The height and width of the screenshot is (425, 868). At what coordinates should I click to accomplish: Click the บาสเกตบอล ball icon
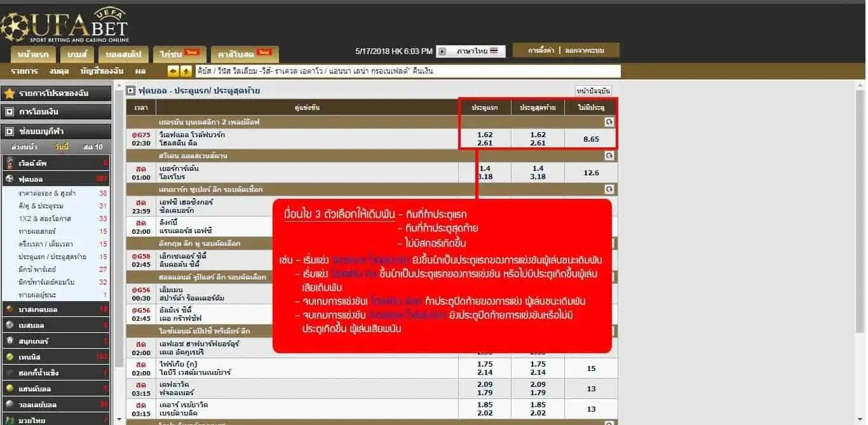point(9,309)
